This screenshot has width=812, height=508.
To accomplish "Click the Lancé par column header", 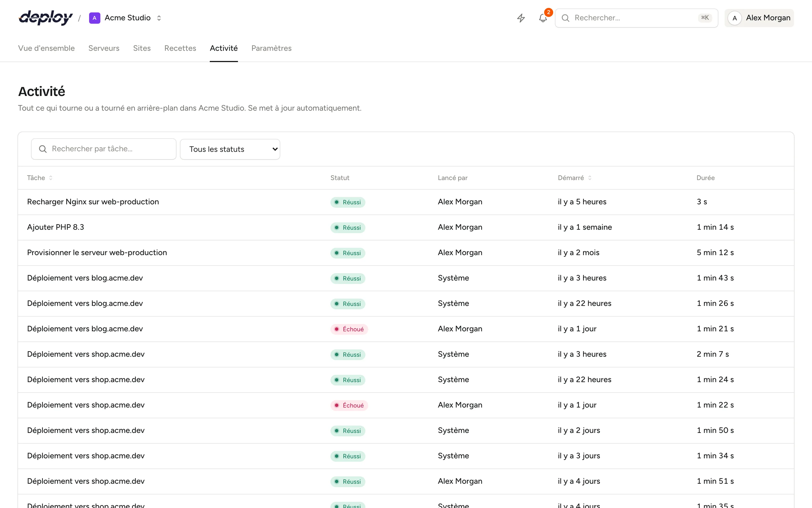I will 452,178.
